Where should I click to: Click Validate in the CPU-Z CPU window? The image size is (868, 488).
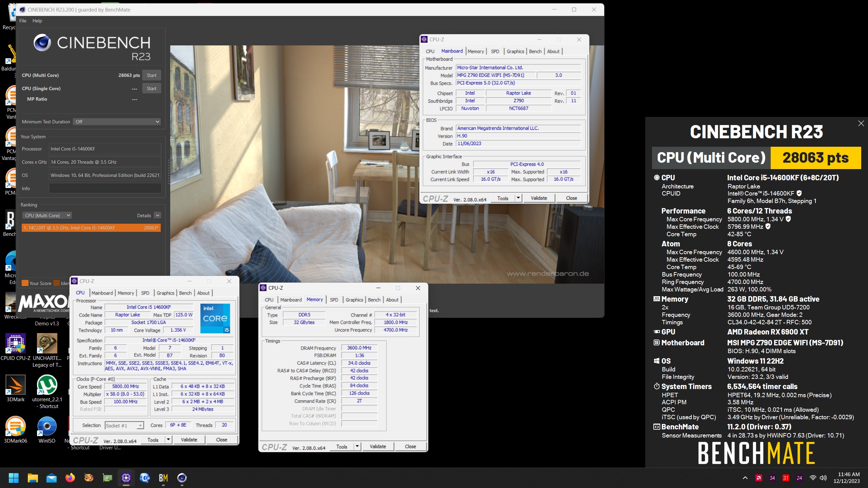point(189,440)
